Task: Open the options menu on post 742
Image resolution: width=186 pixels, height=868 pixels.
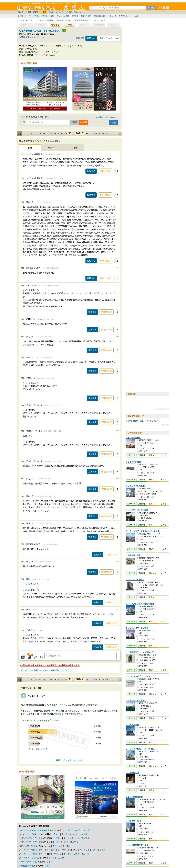Action: click(x=117, y=357)
